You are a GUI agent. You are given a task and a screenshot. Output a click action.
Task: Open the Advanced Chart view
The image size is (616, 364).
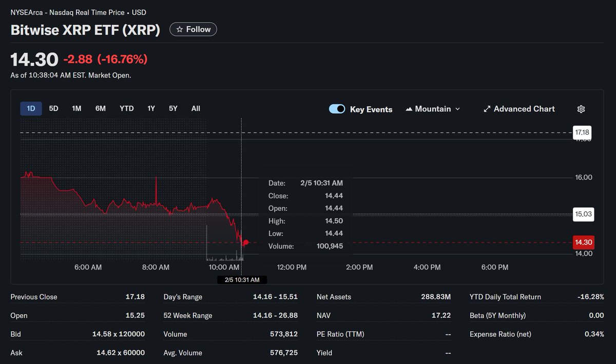(519, 109)
